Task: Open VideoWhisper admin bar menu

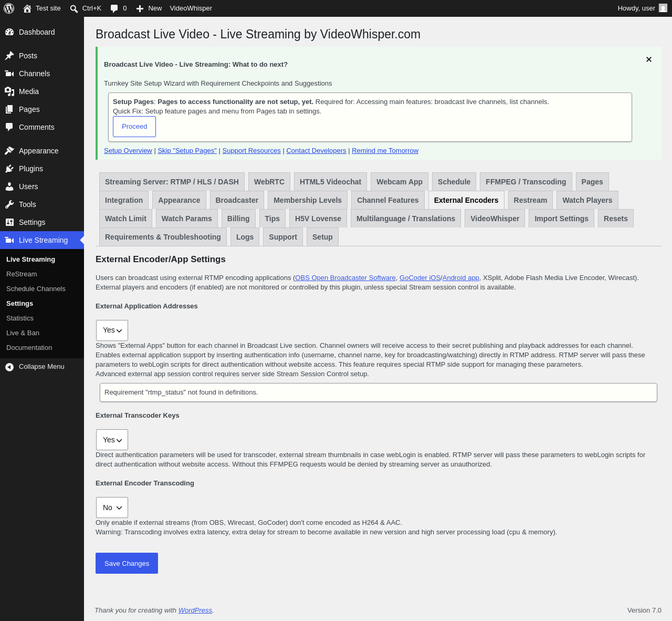Action: [x=191, y=8]
